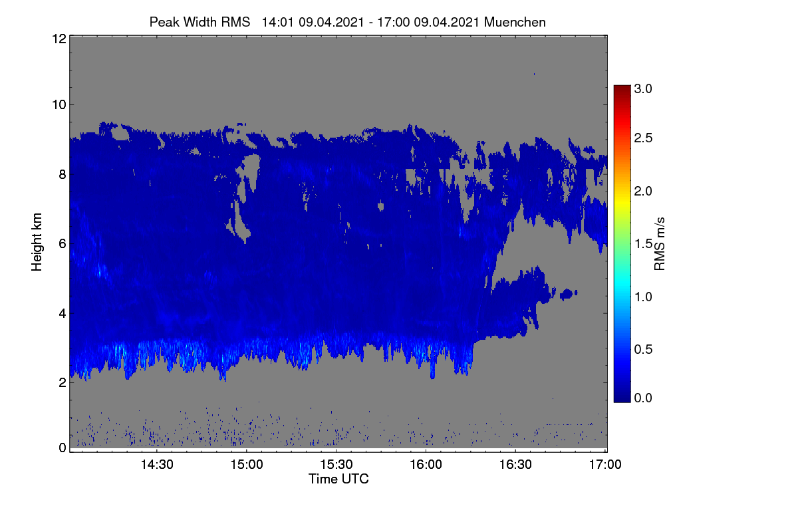Click the 'Height km' axis label
798x532 pixels.
[37, 243]
